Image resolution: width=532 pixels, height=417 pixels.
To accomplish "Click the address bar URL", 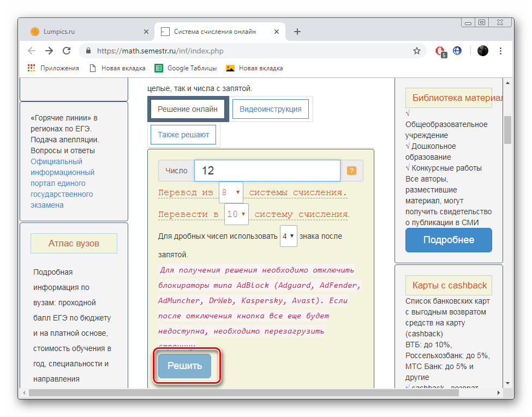I will click(160, 51).
